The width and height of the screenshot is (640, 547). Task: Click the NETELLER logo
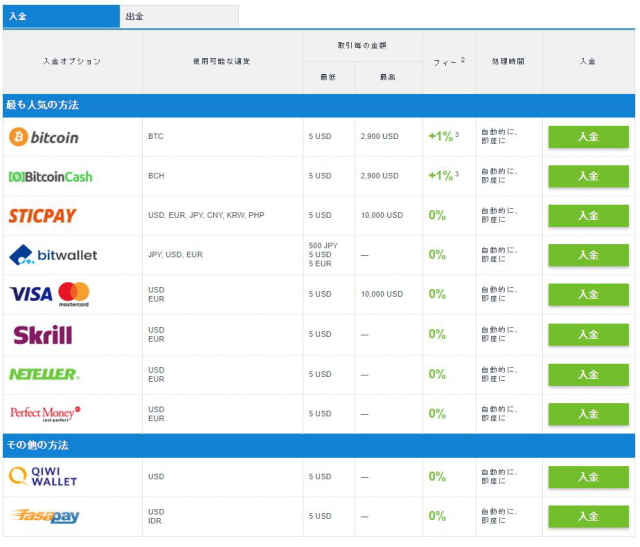click(x=44, y=374)
